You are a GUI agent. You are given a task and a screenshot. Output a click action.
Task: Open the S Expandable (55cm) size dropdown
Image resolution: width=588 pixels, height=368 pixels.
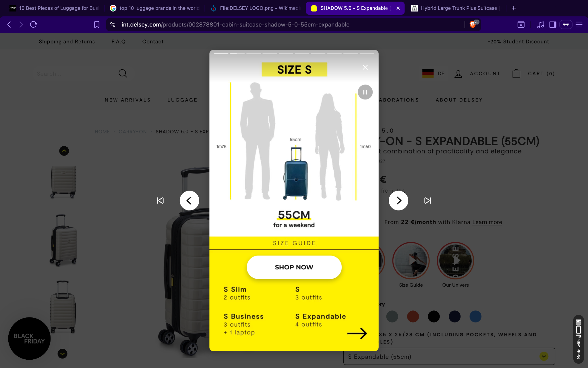point(449,356)
